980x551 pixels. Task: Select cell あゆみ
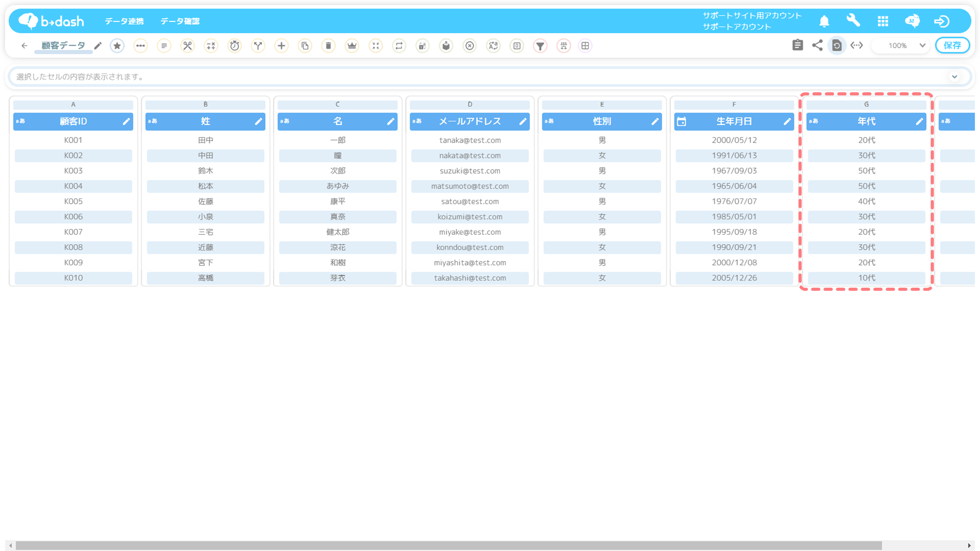click(338, 186)
